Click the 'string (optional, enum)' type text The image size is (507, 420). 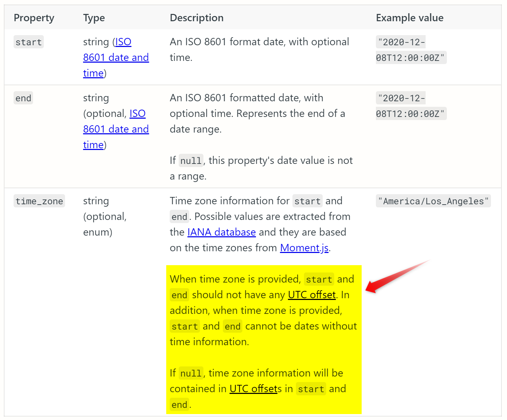(105, 216)
